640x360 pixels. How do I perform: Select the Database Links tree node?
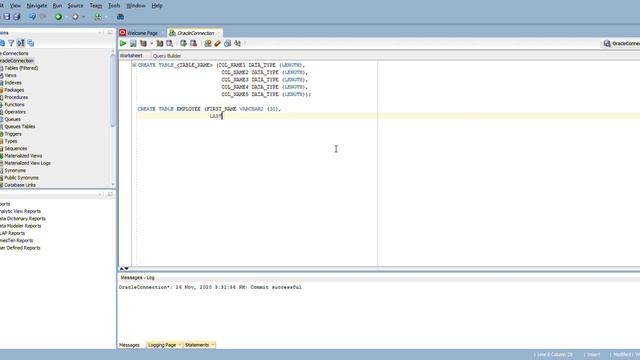pos(20,185)
